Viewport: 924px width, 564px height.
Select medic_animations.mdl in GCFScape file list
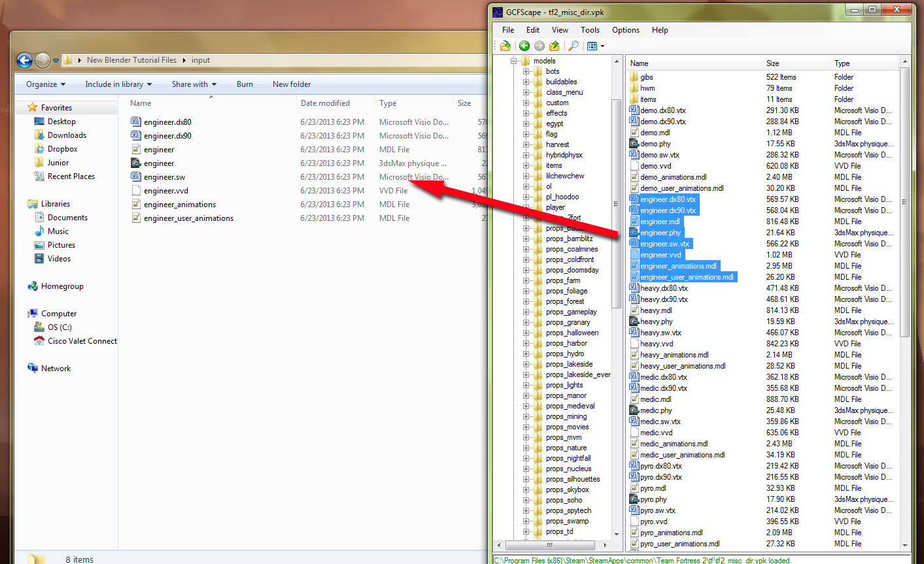tap(674, 444)
